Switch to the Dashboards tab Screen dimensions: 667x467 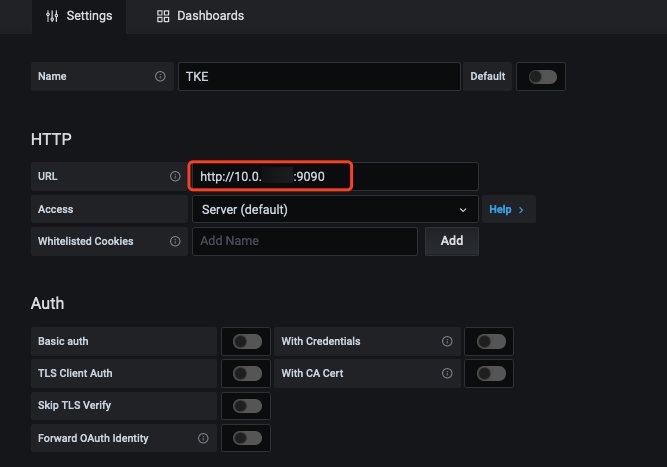200,16
